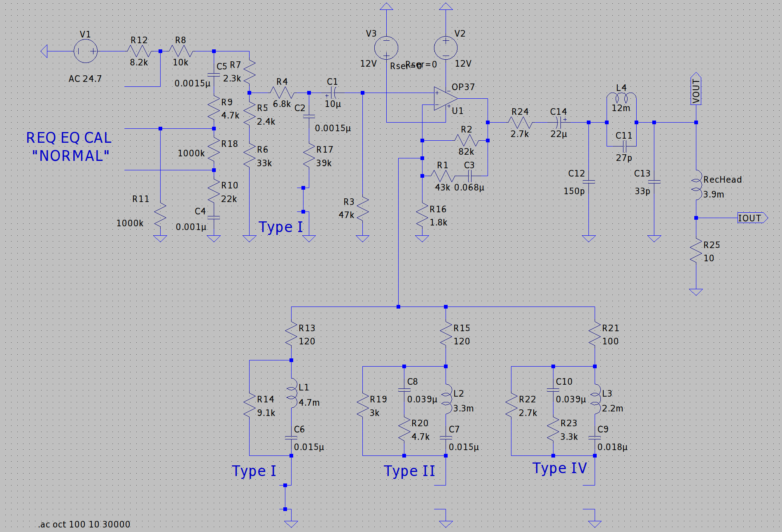Click the VOUT net label flag
The height and width of the screenshot is (532, 782).
(696, 90)
